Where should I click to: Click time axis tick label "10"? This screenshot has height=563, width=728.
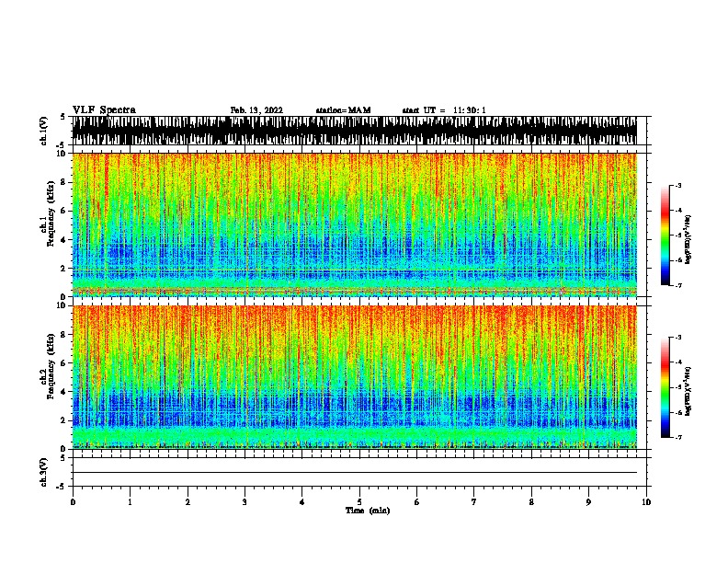(x=646, y=502)
